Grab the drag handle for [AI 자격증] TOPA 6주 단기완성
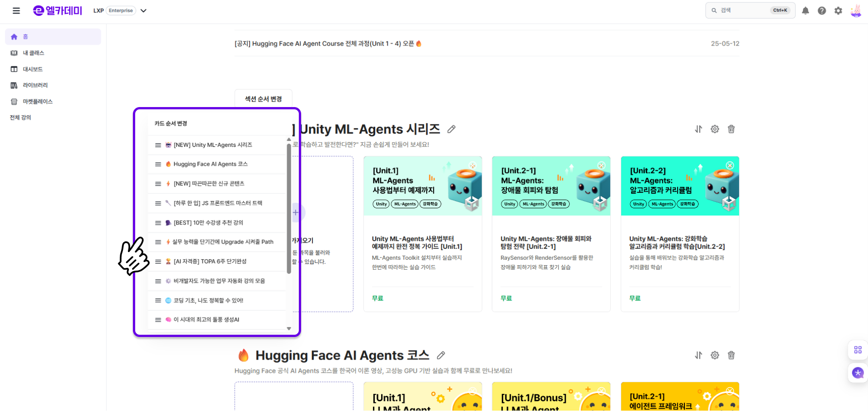The image size is (868, 412). coord(158,262)
